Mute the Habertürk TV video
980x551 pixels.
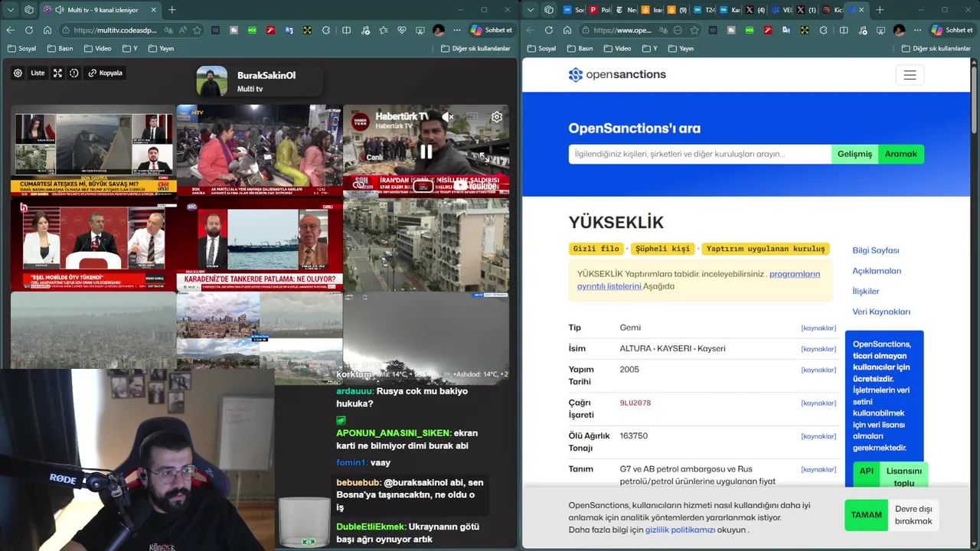click(449, 116)
